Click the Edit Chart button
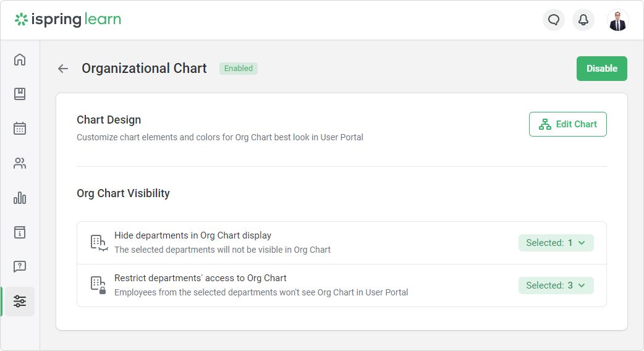This screenshot has width=644, height=351. tap(567, 124)
